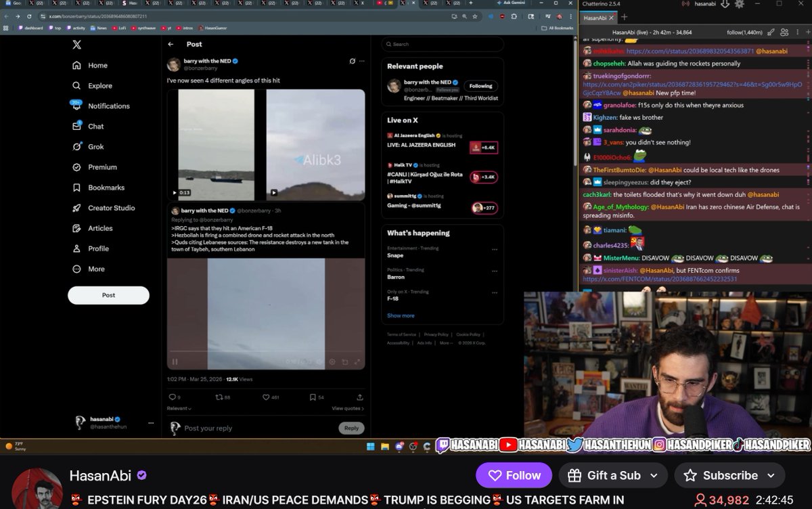The height and width of the screenshot is (509, 812).
Task: Go back using Post header arrow
Action: click(171, 44)
